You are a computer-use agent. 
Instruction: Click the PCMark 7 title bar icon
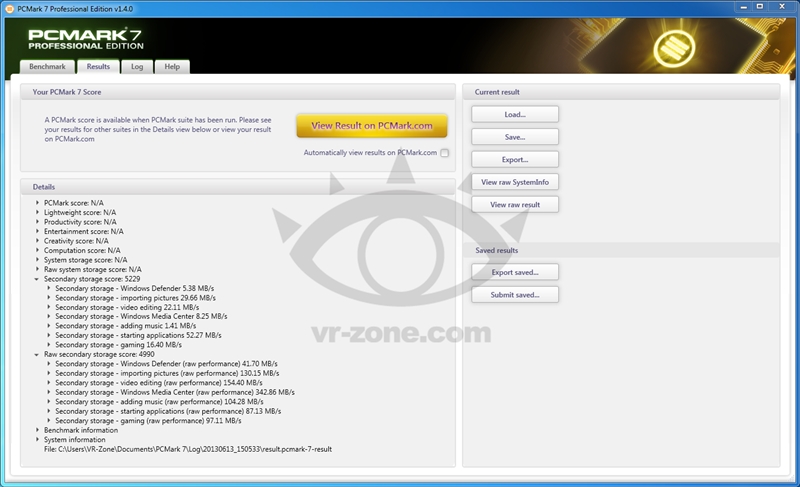9,9
